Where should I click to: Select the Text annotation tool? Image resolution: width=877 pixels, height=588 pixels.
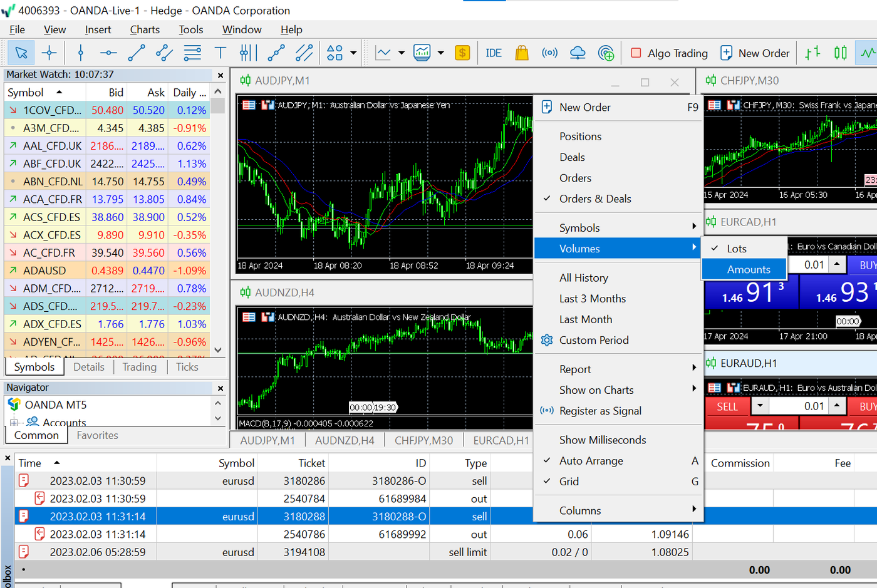pos(221,53)
